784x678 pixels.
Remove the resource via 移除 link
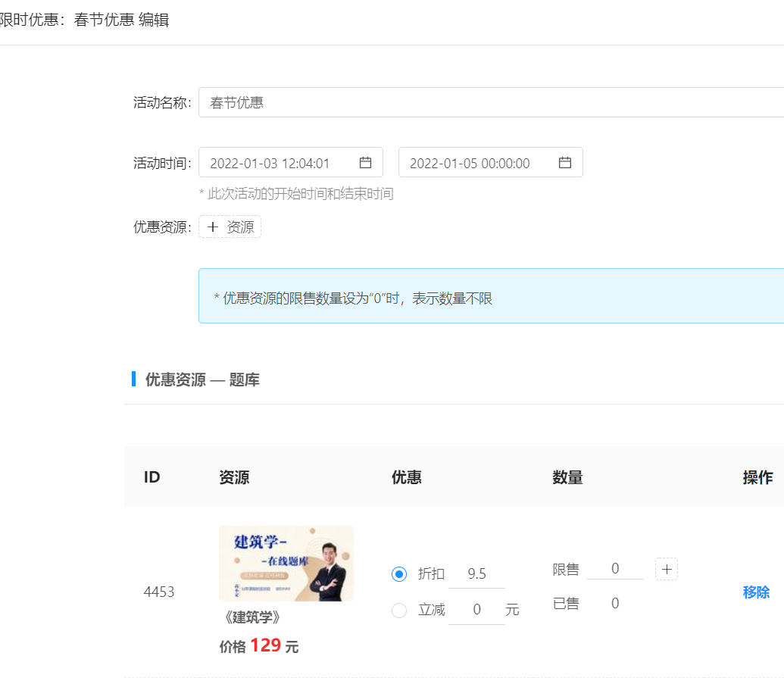click(x=755, y=592)
